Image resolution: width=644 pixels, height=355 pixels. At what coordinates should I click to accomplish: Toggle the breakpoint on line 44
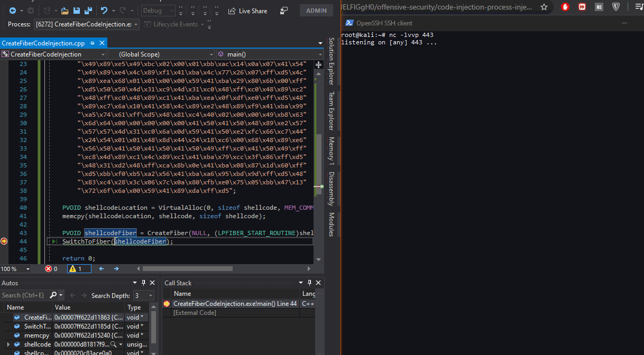tap(4, 241)
